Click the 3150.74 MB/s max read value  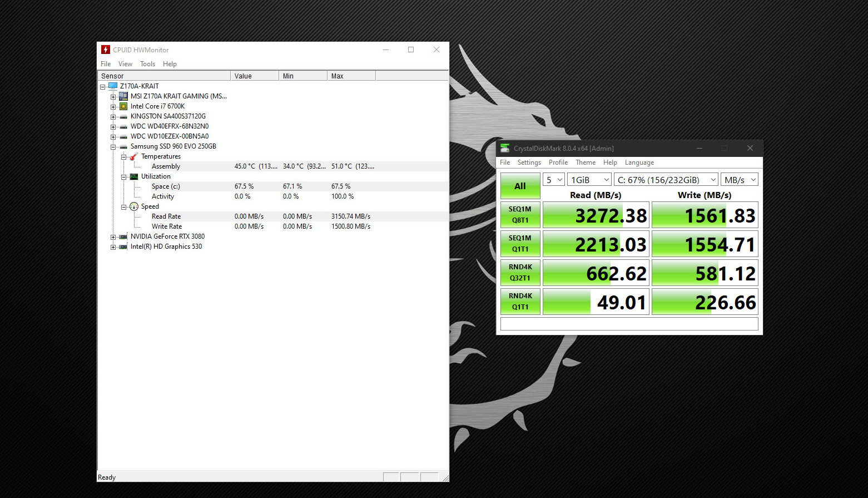tap(351, 216)
